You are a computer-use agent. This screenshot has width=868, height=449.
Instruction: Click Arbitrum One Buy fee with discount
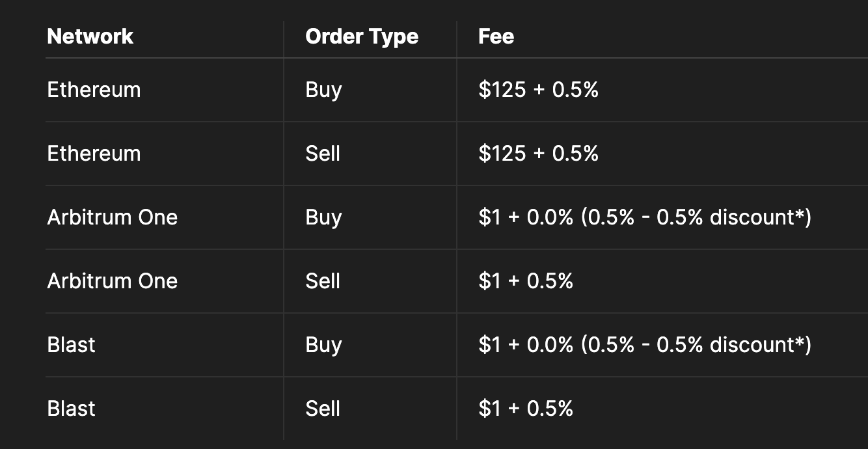pos(644,217)
